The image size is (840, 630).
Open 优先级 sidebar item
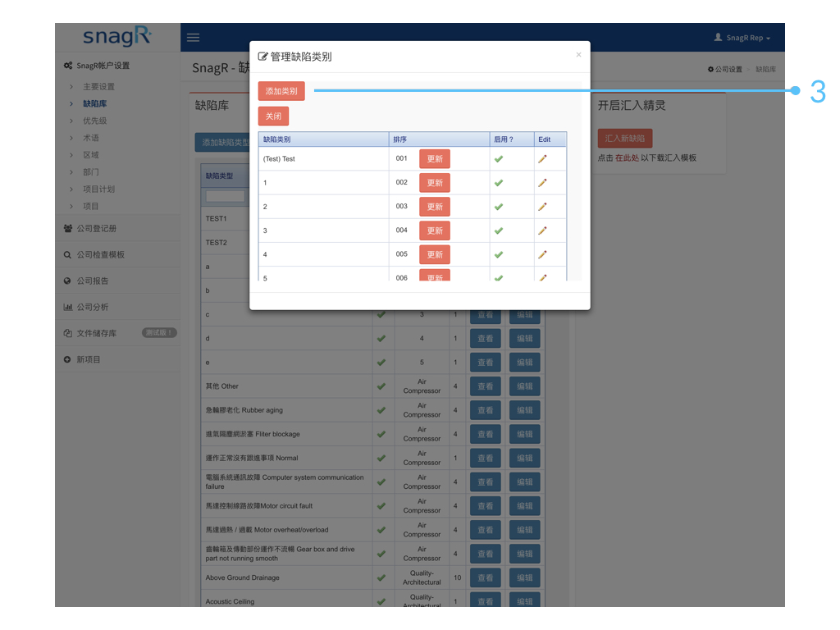95,121
